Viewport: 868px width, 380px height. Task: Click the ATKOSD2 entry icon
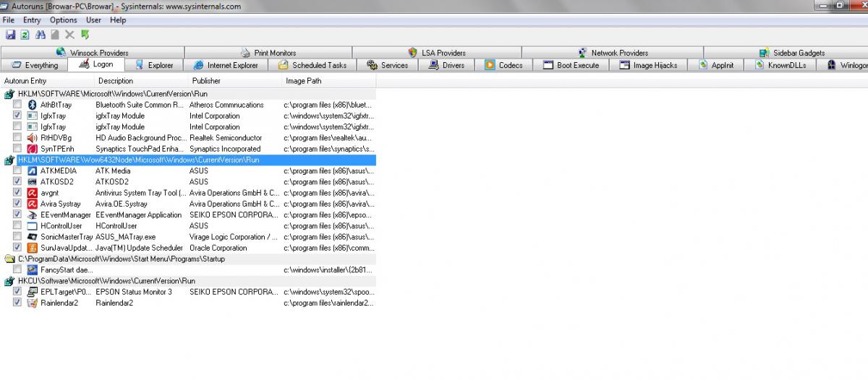32,182
